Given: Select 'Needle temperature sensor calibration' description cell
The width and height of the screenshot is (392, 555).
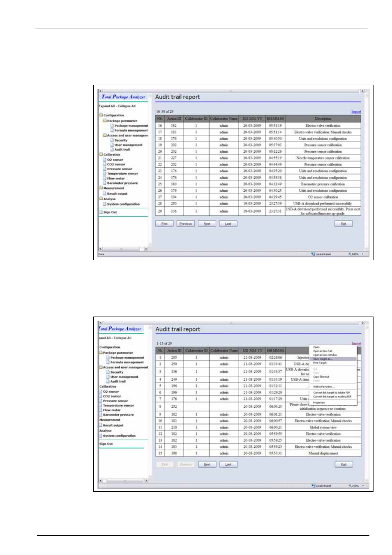Looking at the screenshot, I should point(323,158).
